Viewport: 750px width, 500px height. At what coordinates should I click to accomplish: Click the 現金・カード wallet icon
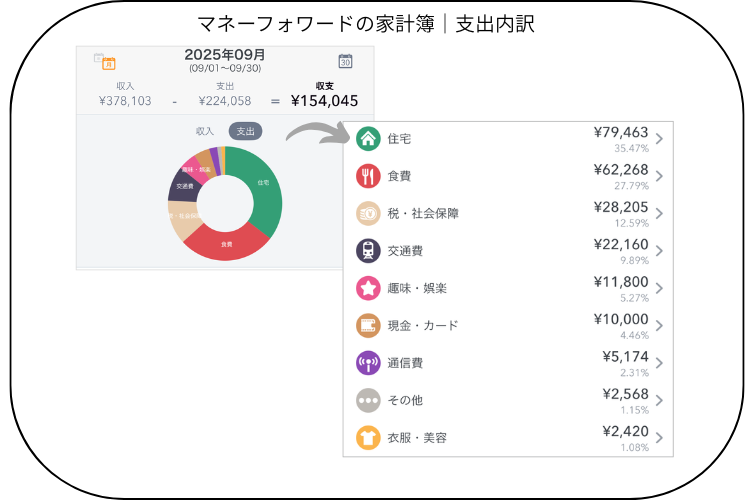[x=367, y=325]
